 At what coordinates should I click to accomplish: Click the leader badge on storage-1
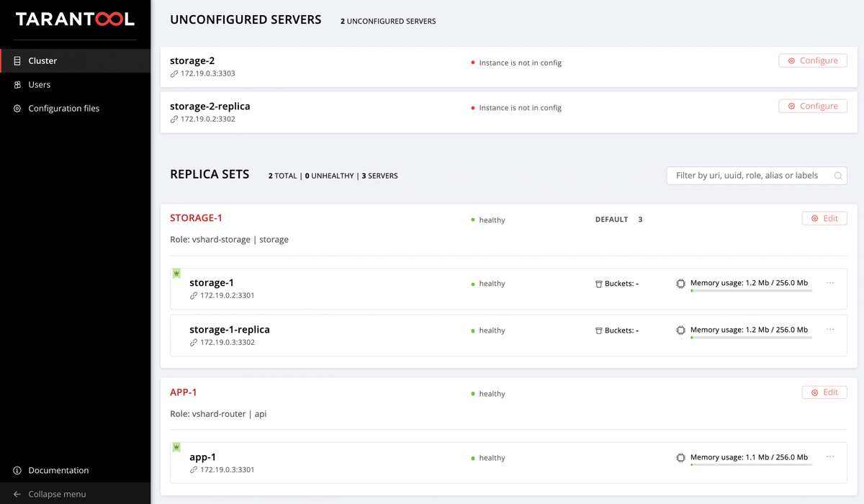[x=176, y=274]
